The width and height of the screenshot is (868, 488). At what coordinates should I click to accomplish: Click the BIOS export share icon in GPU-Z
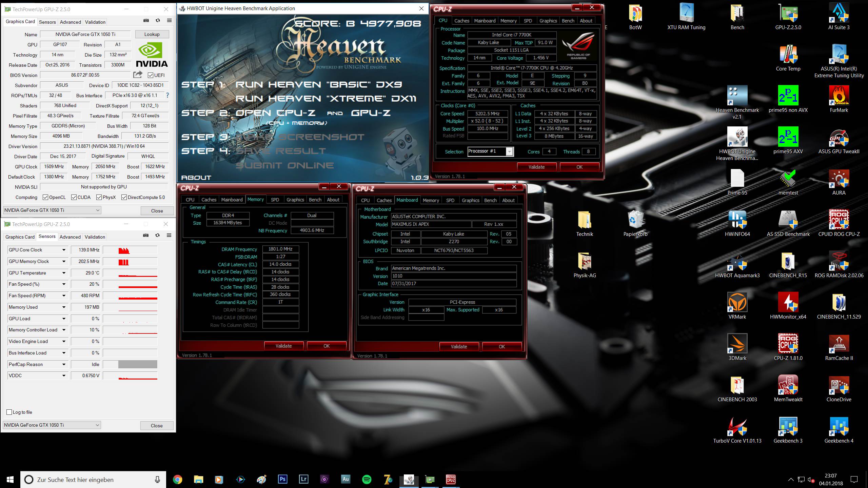138,75
